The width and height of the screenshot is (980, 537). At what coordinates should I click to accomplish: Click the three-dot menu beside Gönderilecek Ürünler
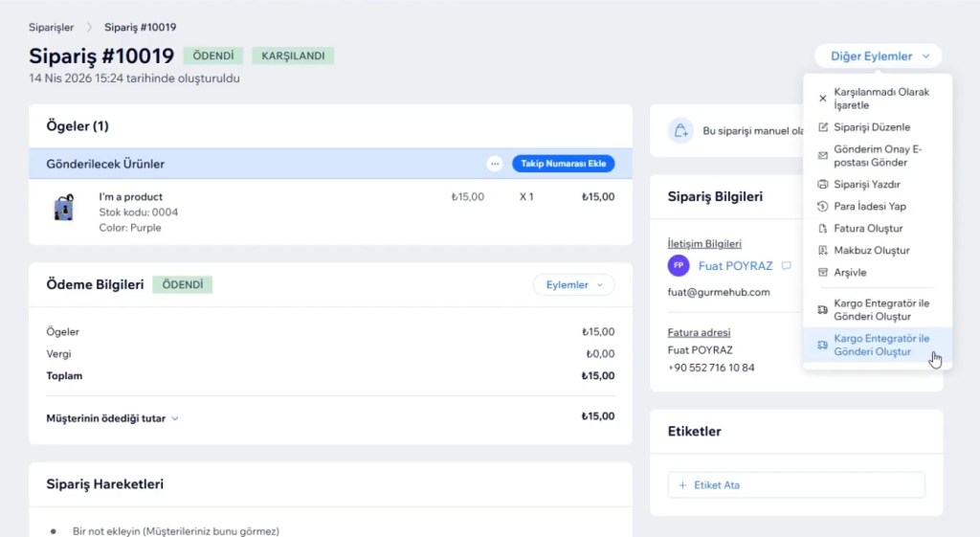coord(495,164)
